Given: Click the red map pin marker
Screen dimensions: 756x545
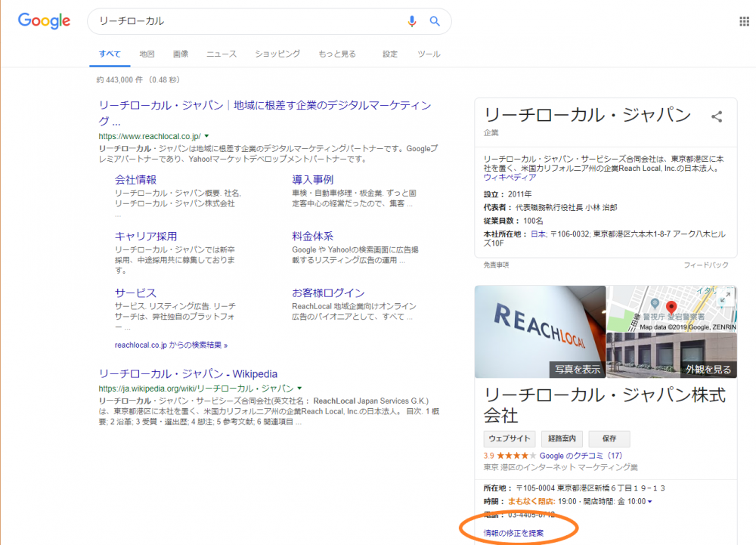Looking at the screenshot, I should (671, 307).
